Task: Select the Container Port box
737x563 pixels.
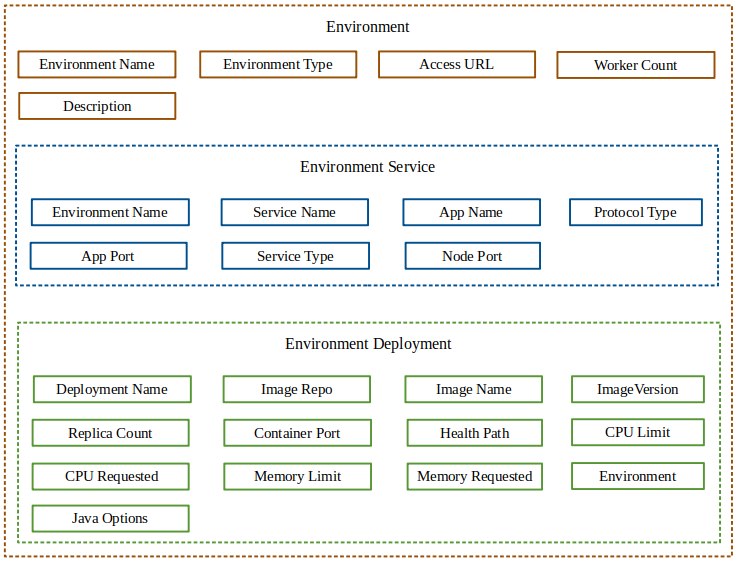Action: click(x=297, y=433)
